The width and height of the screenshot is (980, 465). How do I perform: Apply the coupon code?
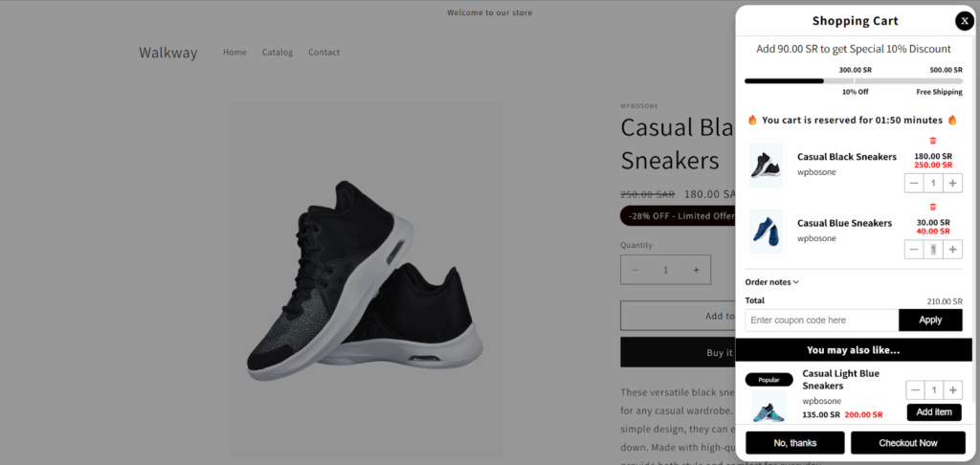pos(930,320)
